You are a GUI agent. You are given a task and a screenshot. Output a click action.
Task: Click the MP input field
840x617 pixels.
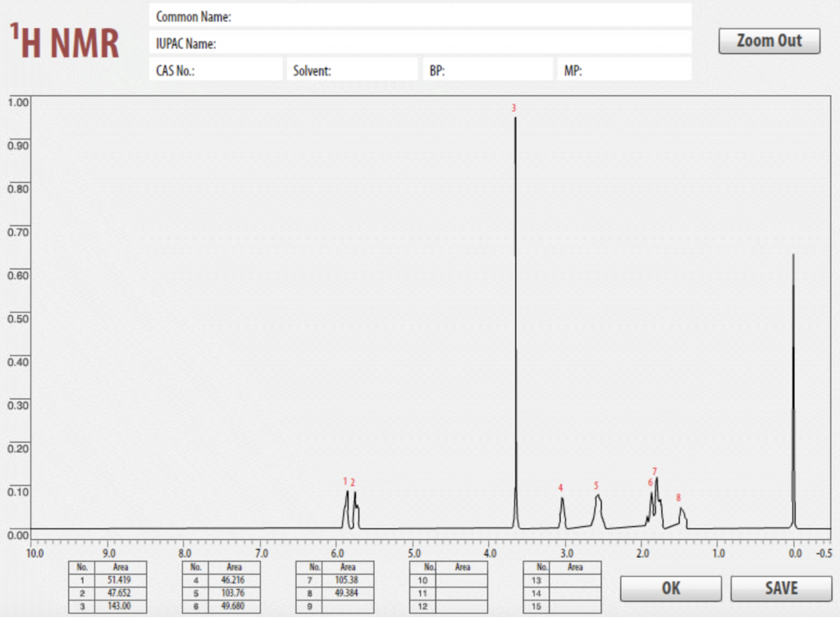[x=624, y=70]
